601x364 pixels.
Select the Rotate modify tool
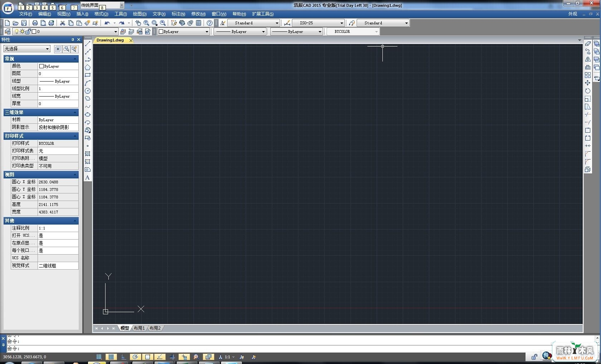[x=588, y=91]
